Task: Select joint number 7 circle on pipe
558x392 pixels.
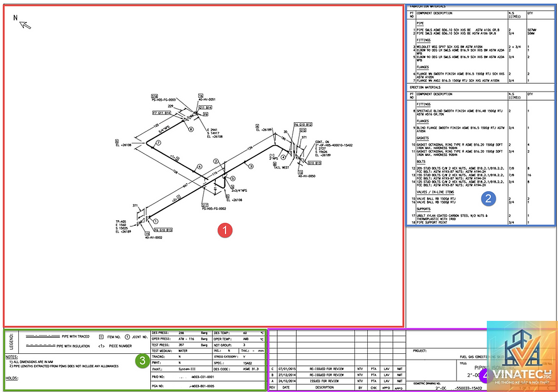Action: coord(158,143)
